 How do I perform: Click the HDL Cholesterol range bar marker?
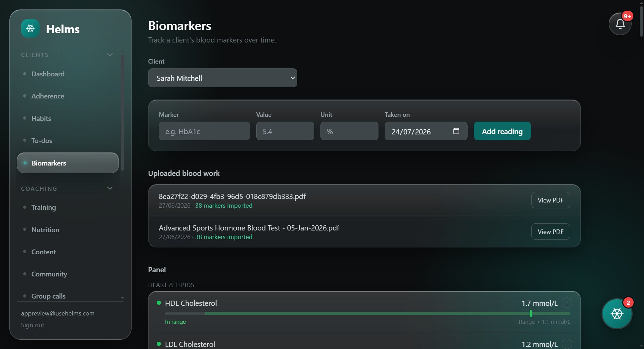(530, 313)
